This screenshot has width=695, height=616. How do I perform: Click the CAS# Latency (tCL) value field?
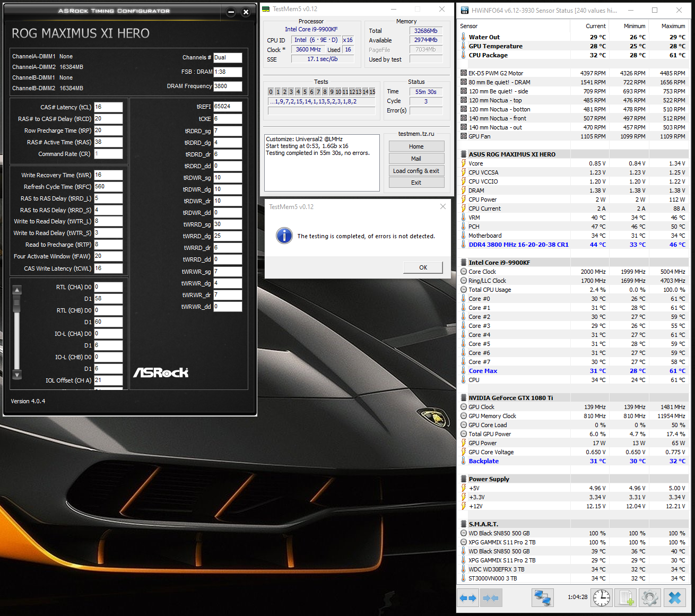click(108, 107)
